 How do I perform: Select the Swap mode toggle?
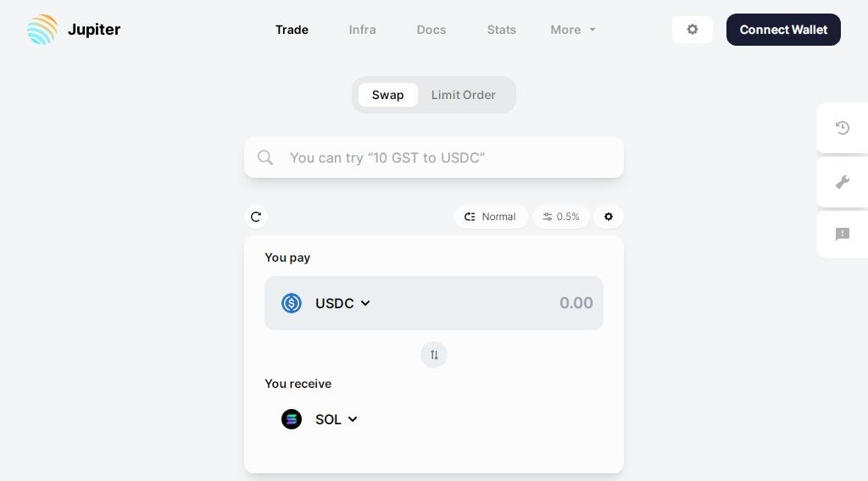387,95
